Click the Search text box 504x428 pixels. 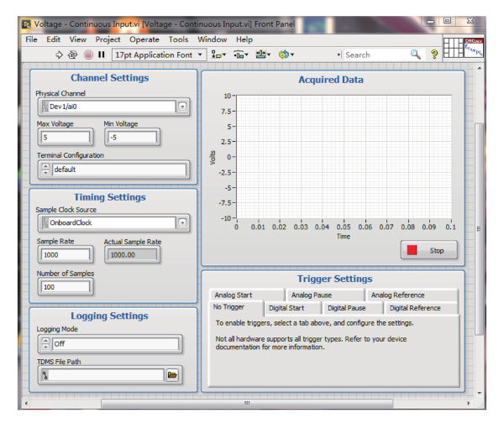tap(376, 55)
